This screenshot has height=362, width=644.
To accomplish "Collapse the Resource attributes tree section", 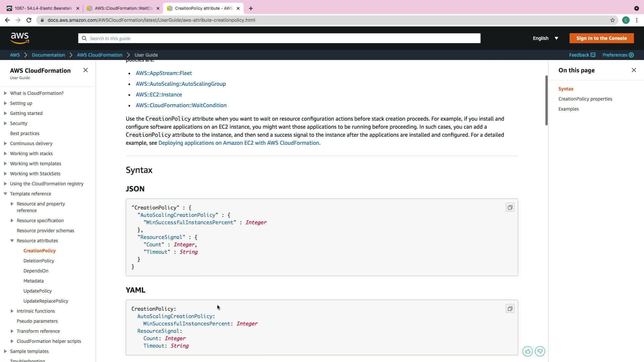I will point(12,241).
